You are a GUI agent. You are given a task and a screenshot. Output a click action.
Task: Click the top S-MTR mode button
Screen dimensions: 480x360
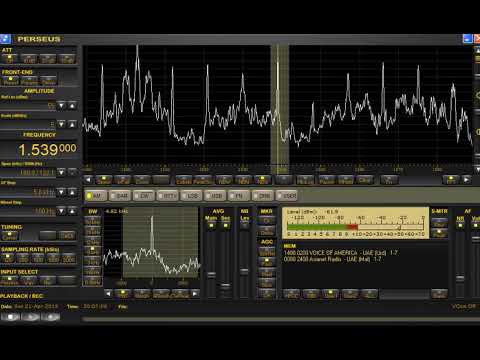439,222
